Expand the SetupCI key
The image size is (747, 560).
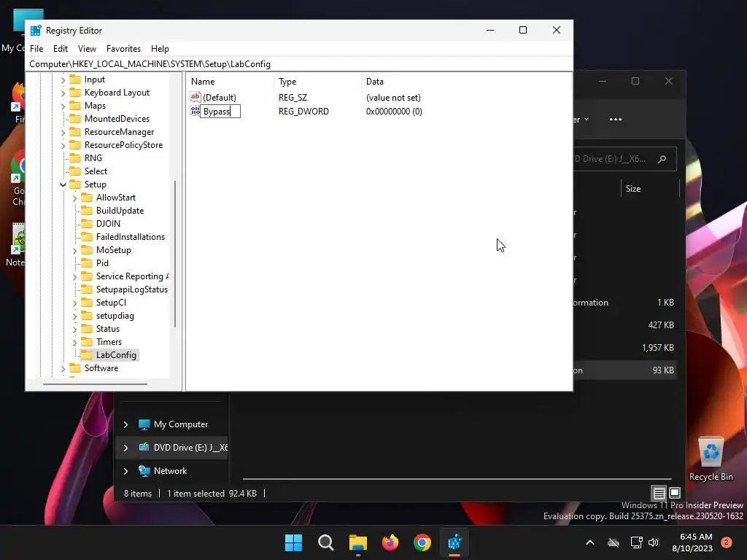coord(75,303)
